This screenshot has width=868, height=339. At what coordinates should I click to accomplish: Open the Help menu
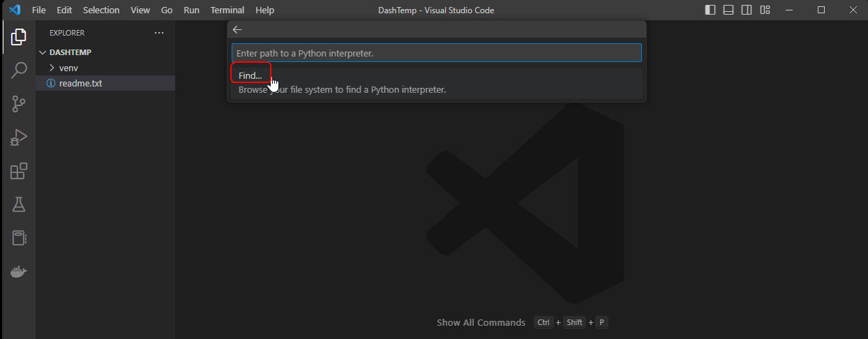[x=265, y=10]
